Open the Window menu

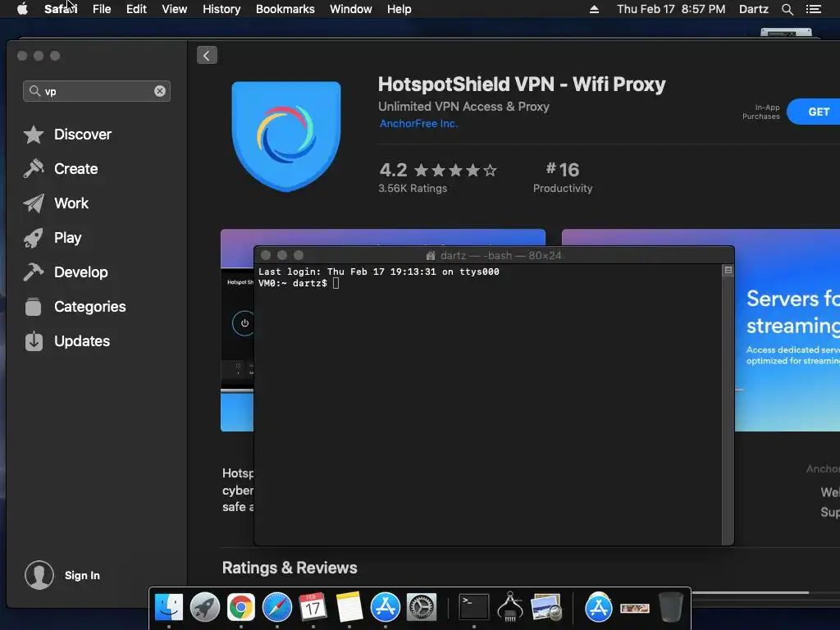click(x=351, y=9)
